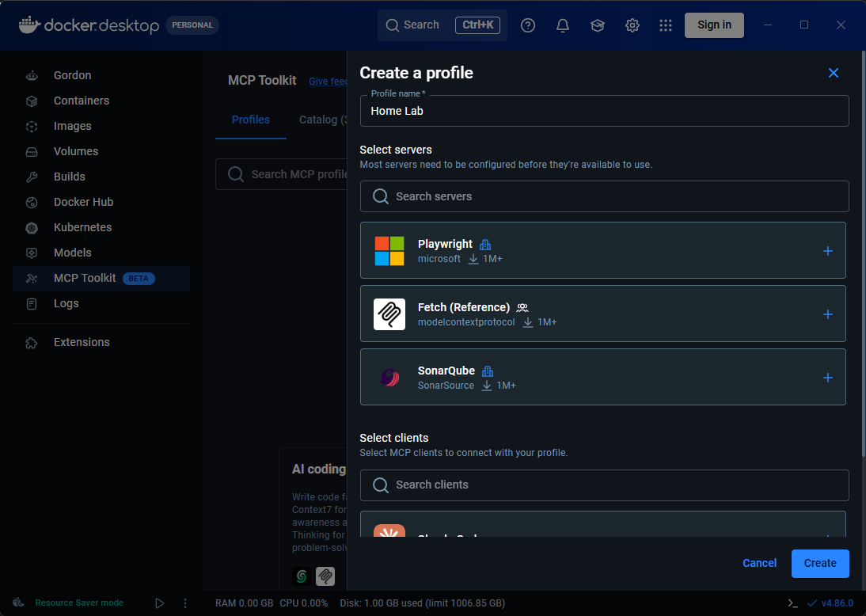The height and width of the screenshot is (616, 866).
Task: Open Settings gear icon
Action: (632, 25)
